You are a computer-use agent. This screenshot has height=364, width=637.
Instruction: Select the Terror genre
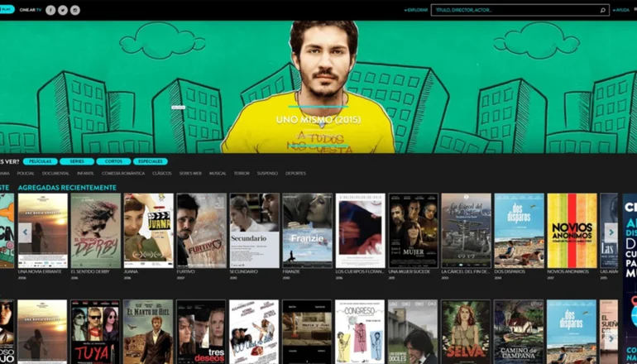point(242,174)
